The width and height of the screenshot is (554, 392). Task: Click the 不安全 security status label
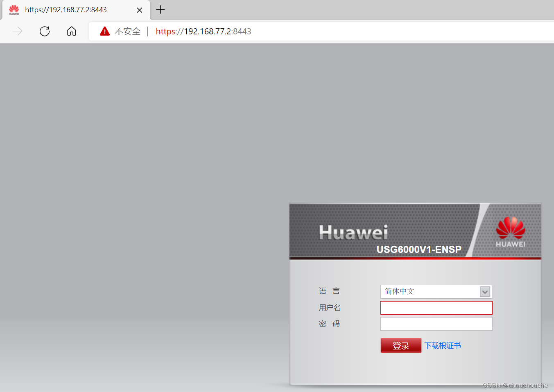(127, 32)
